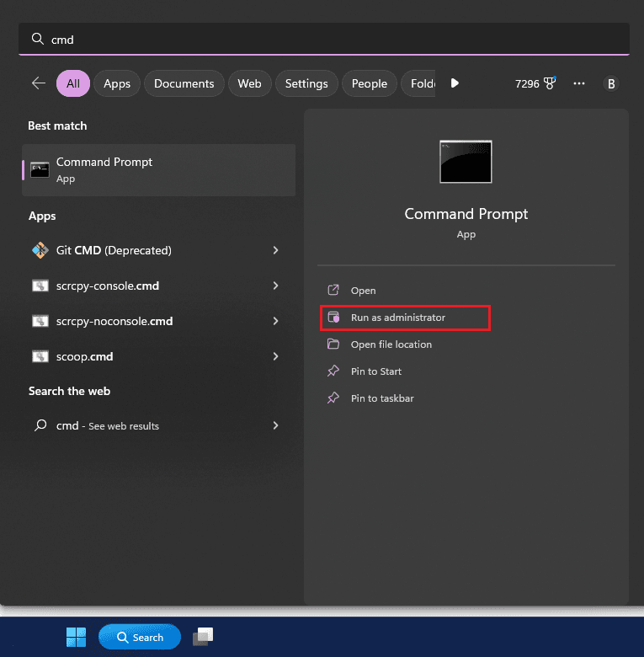The height and width of the screenshot is (657, 644).
Task: Click the Windows Start logo on taskbar
Action: 77,638
